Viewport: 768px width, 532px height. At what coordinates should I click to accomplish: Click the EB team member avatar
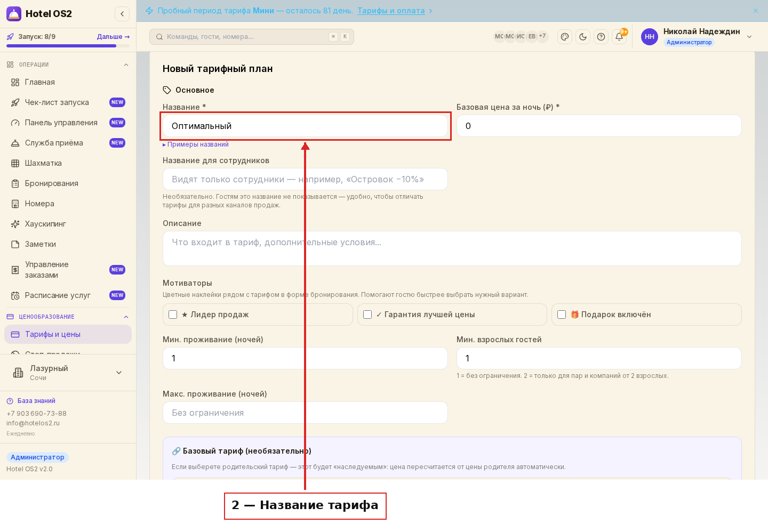click(x=532, y=37)
